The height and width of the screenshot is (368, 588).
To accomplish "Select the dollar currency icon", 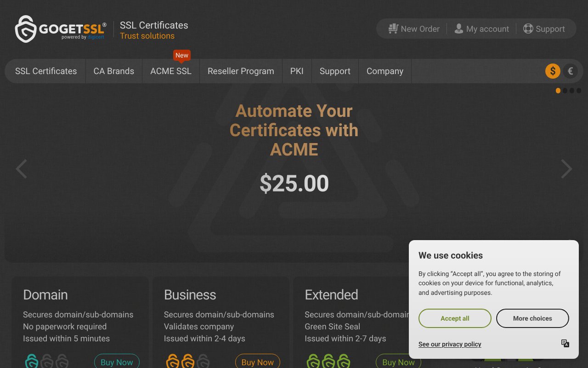I will (553, 71).
